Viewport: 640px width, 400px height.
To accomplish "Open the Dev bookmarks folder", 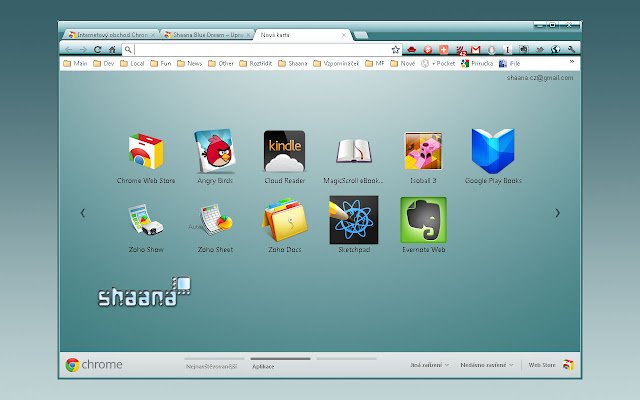I will point(104,63).
